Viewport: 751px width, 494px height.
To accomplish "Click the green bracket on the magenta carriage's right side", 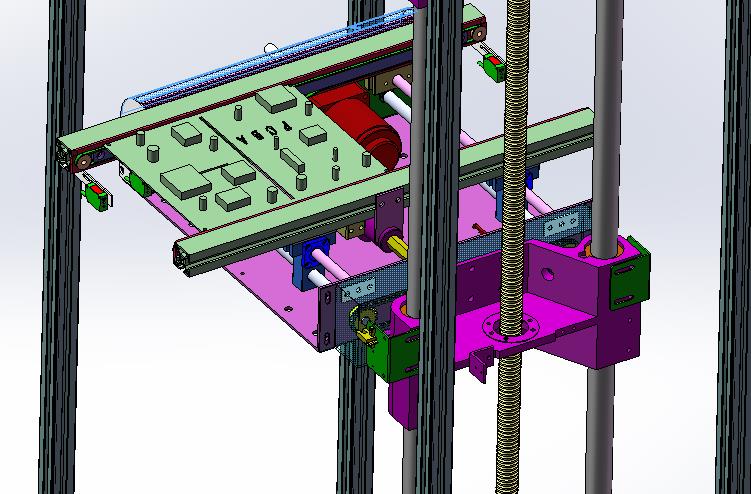I will click(x=629, y=279).
